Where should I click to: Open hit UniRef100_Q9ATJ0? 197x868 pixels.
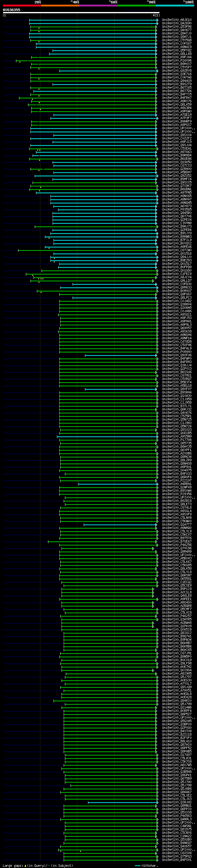point(176,33)
